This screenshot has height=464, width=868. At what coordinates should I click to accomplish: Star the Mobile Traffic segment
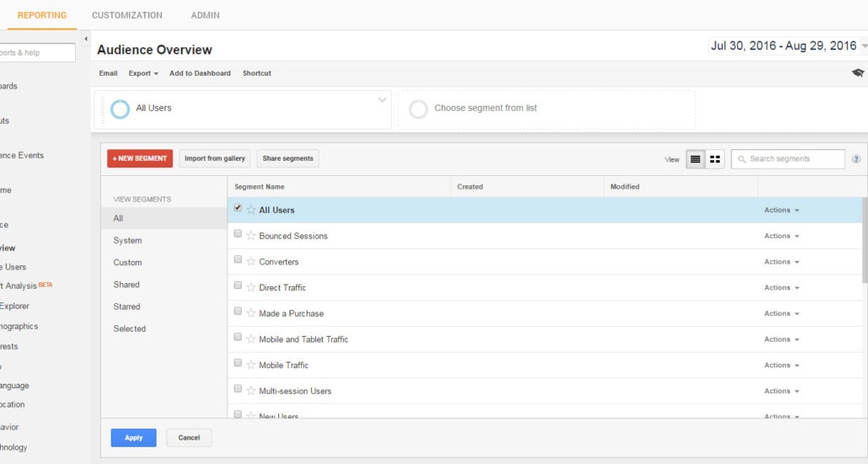pyautogui.click(x=251, y=365)
